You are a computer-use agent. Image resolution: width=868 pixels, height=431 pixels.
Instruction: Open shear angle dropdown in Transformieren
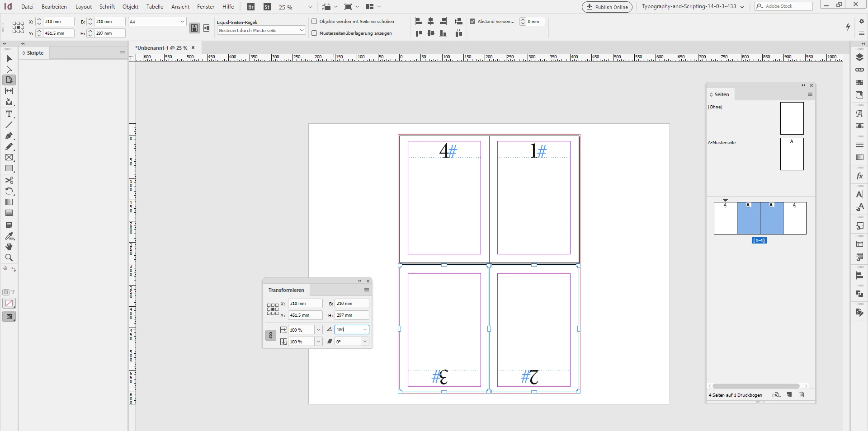click(x=365, y=342)
